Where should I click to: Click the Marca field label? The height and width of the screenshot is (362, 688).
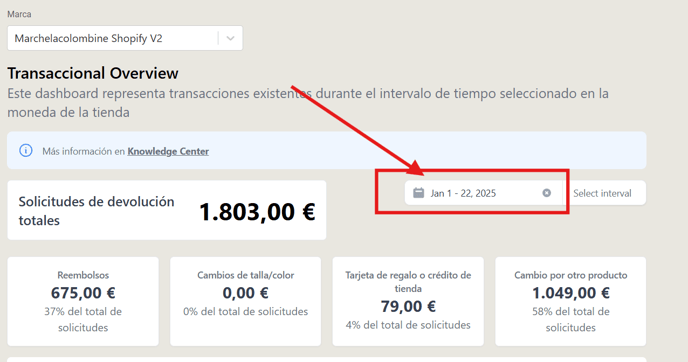click(x=19, y=14)
